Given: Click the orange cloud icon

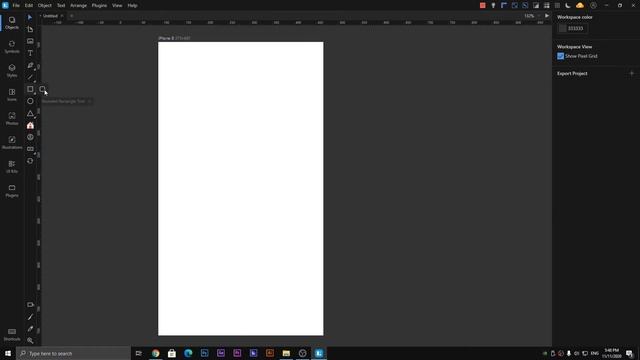Looking at the screenshot, I should pos(580,5).
